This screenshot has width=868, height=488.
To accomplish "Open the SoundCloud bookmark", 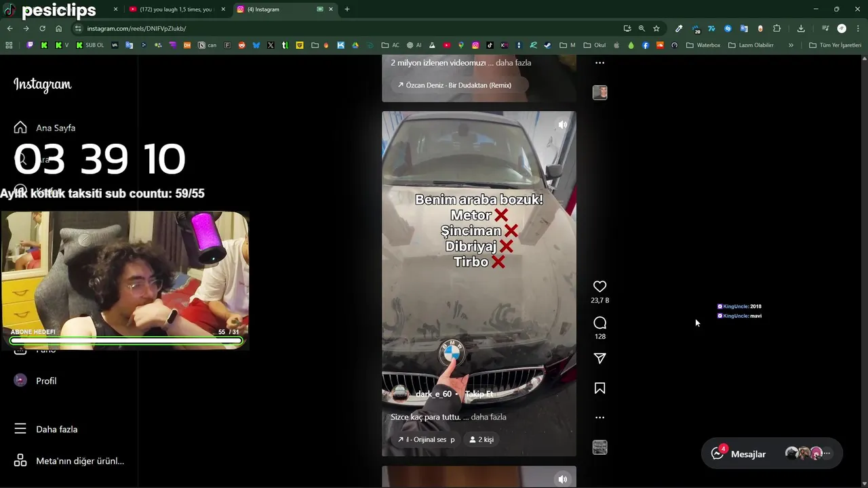I will [660, 45].
